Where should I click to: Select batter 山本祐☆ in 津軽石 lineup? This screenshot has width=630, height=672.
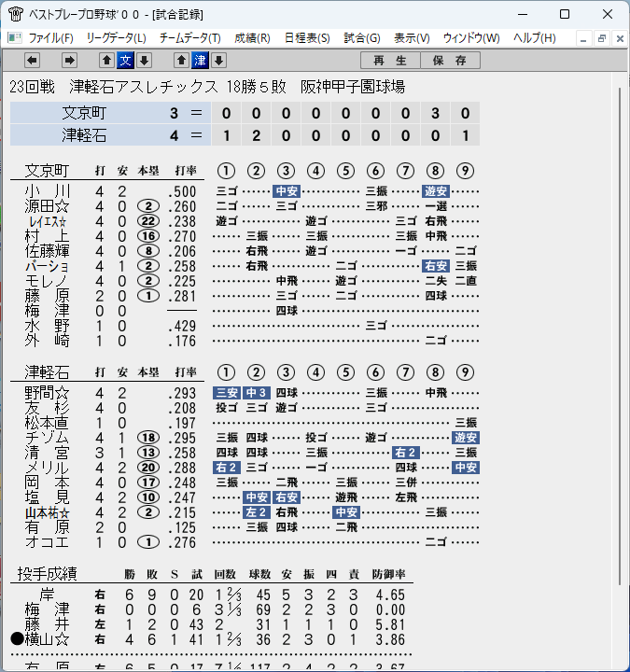tap(48, 512)
